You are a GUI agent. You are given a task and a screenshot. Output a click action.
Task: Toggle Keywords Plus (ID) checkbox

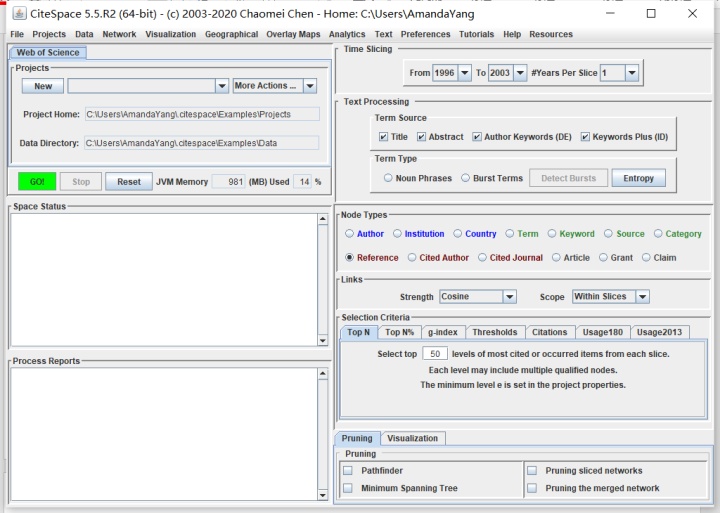[585, 137]
